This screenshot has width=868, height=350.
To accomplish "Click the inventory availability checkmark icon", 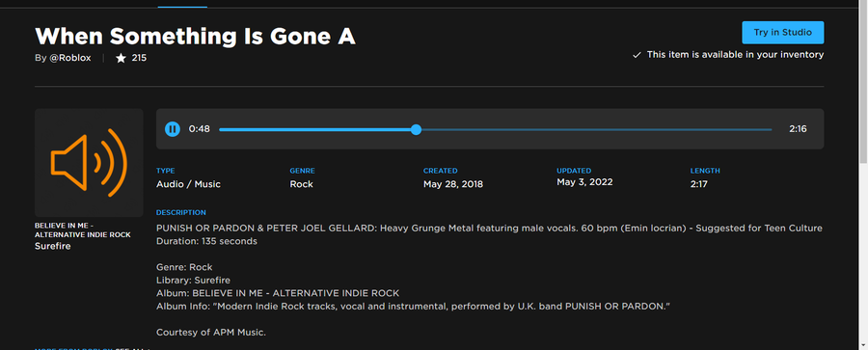I will pyautogui.click(x=637, y=55).
